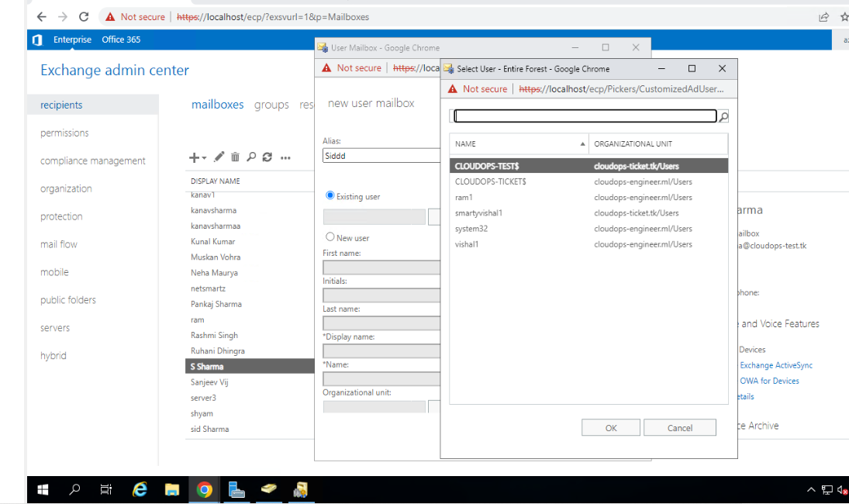Click the browser back arrow
The height and width of the screenshot is (504, 849).
(42, 17)
